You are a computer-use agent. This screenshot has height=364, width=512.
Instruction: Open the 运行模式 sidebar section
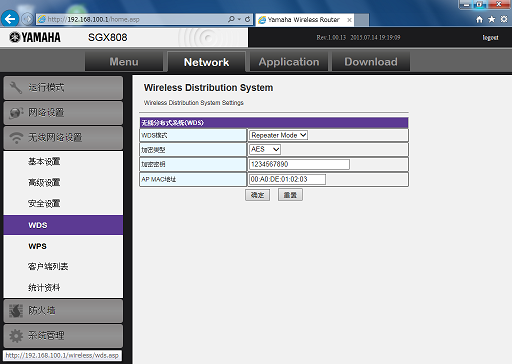pyautogui.click(x=63, y=88)
